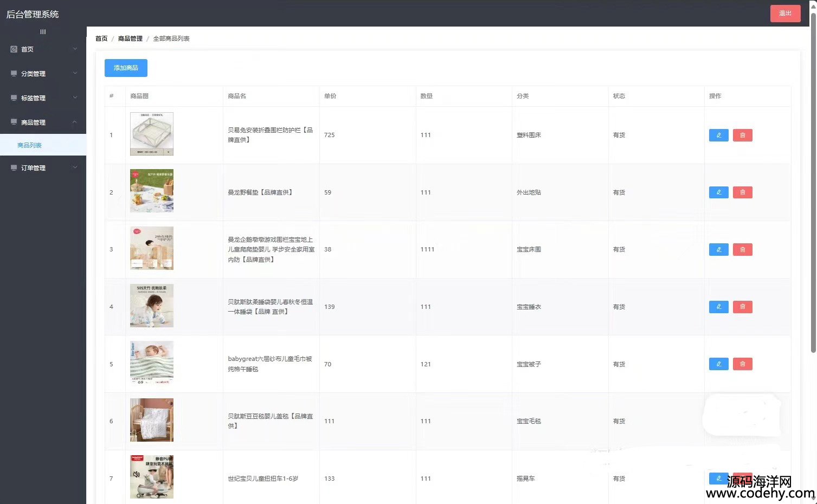Screen dimensions: 817x504
Task: Open the 分类管理 sidebar menu
Action: tap(43, 74)
